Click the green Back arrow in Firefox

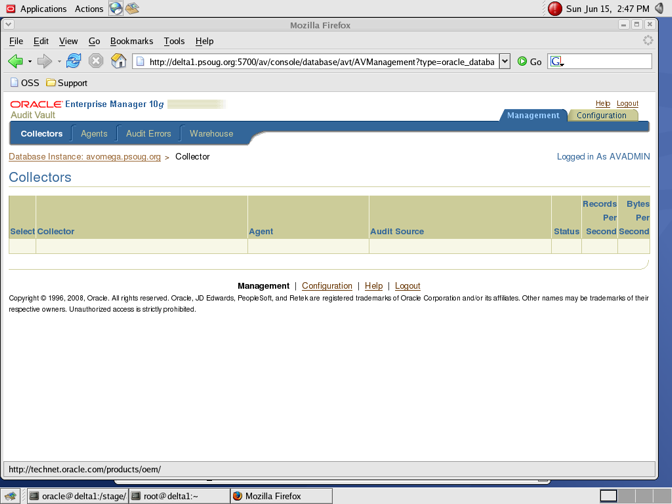click(15, 61)
